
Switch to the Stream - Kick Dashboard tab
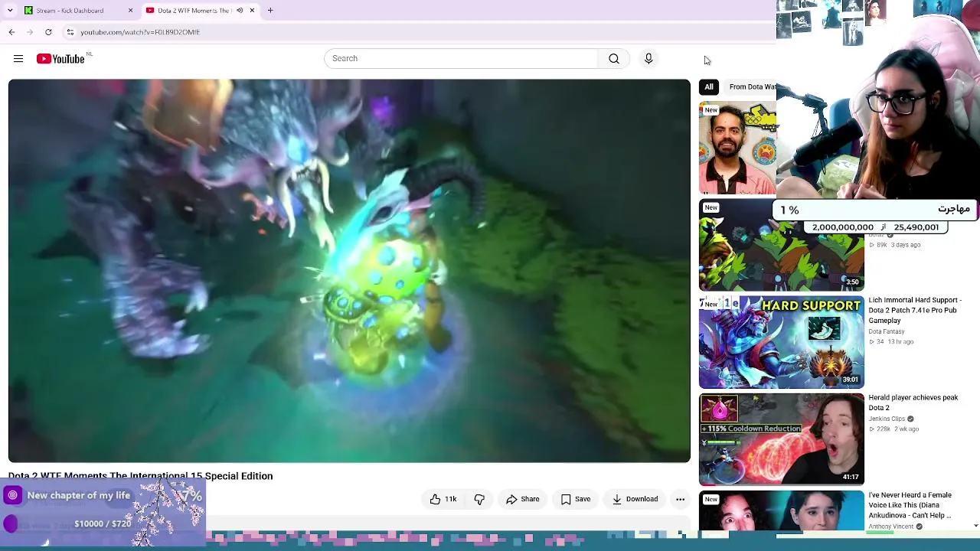[x=79, y=11]
